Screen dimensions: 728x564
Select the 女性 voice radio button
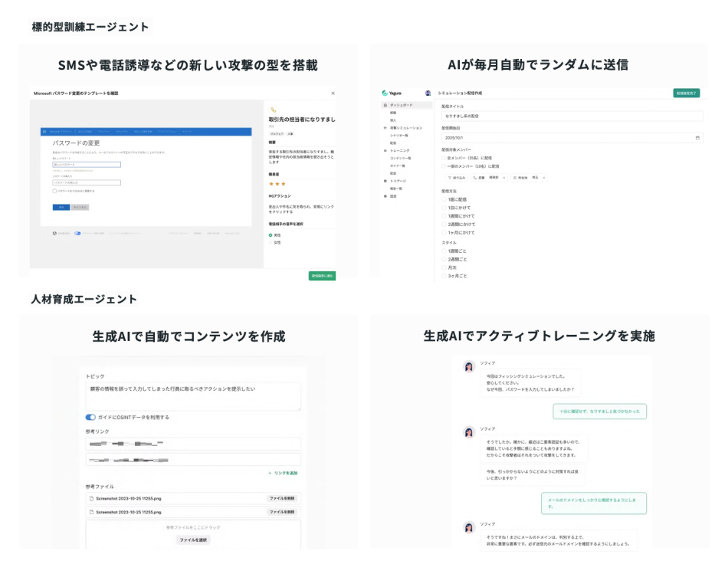[271, 242]
